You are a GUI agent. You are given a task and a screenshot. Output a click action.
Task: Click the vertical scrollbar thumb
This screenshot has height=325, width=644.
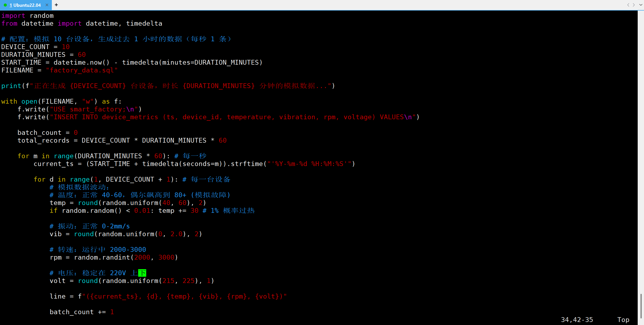tap(641, 306)
